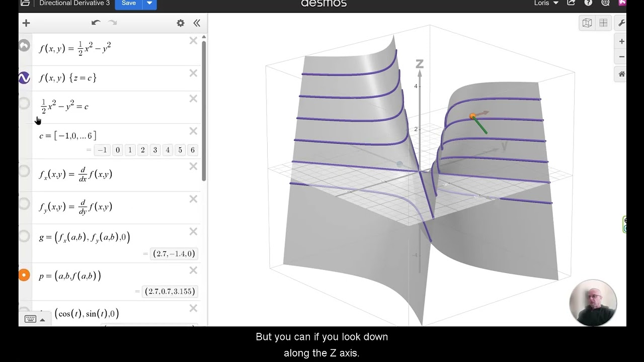This screenshot has width=644, height=362.
Task: Rename the Directional Derivative 3 title
Action: [x=74, y=3]
